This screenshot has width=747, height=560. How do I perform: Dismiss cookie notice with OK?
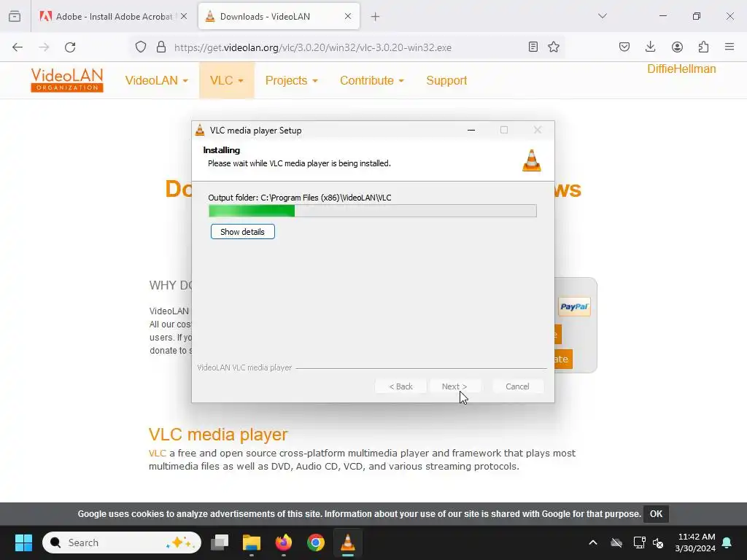[x=656, y=514]
